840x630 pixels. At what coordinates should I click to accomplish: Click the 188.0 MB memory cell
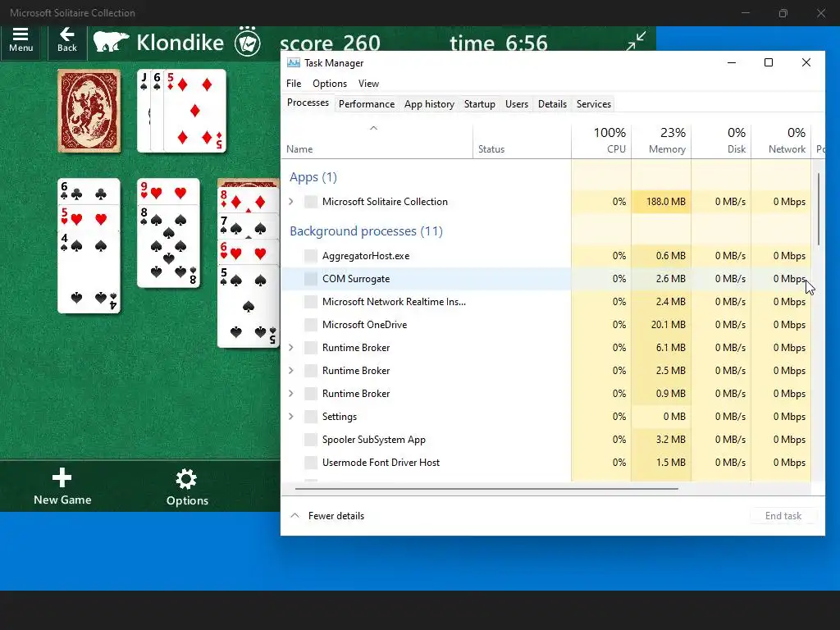click(661, 202)
